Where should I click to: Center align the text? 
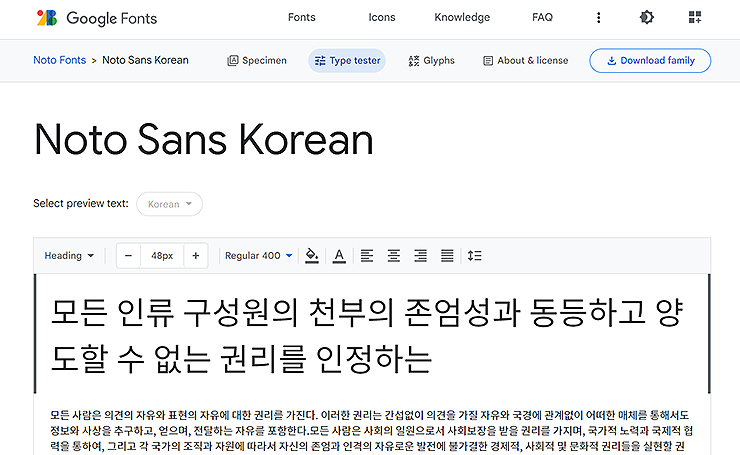click(394, 255)
